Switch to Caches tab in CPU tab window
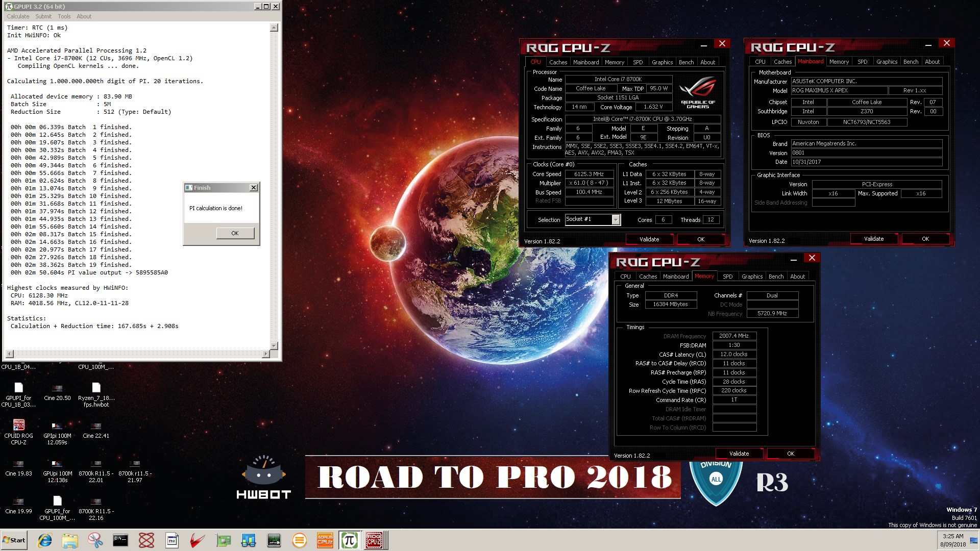The image size is (980, 551). coord(558,62)
